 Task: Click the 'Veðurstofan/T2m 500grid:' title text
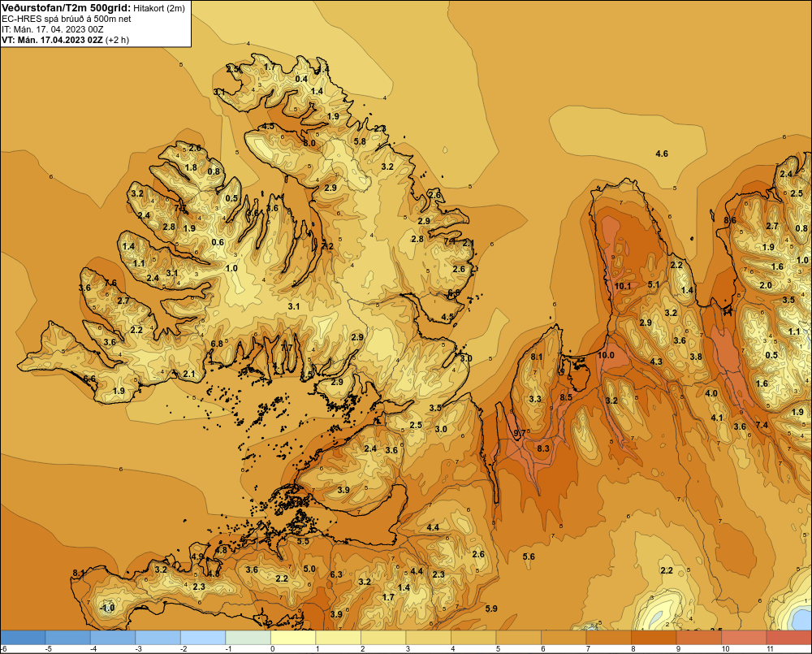point(66,8)
